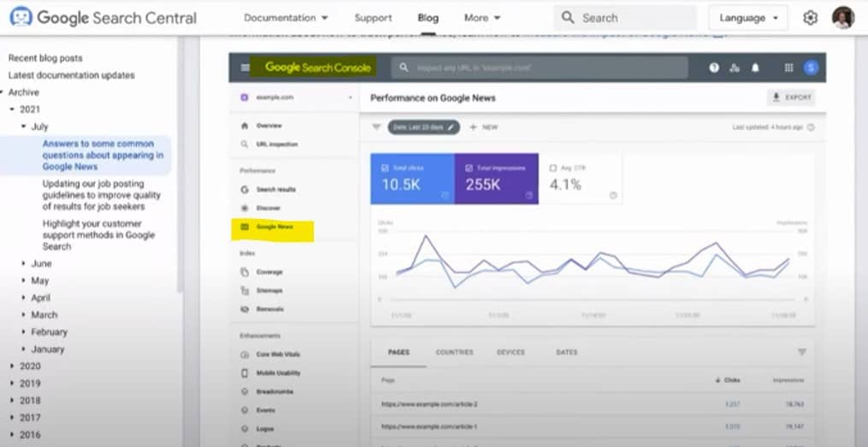This screenshot has width=868, height=447.
Task: Open the Support menu item
Action: pyautogui.click(x=373, y=18)
